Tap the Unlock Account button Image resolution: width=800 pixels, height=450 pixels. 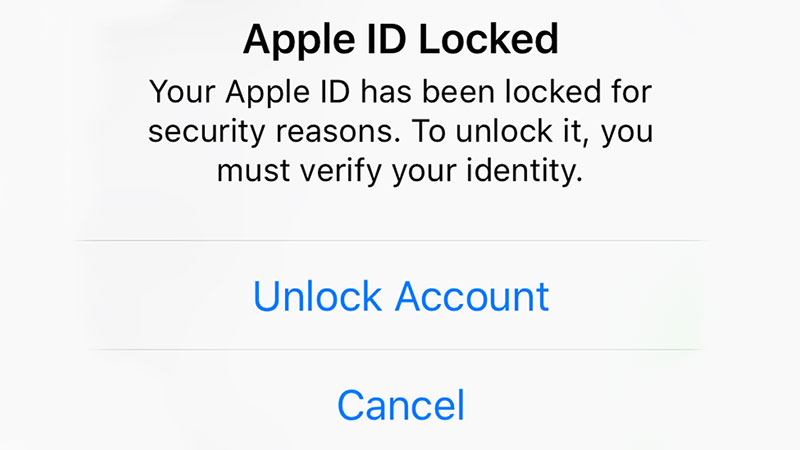400,296
